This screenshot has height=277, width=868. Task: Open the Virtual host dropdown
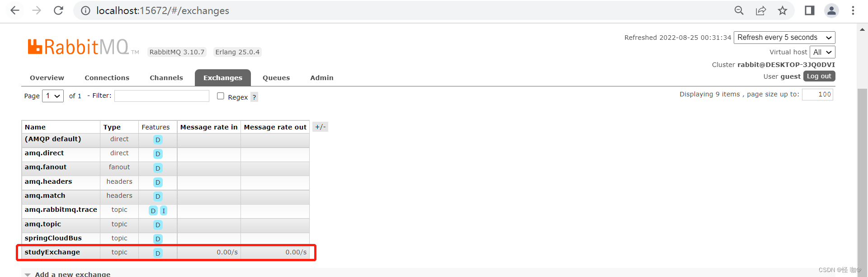(x=822, y=52)
